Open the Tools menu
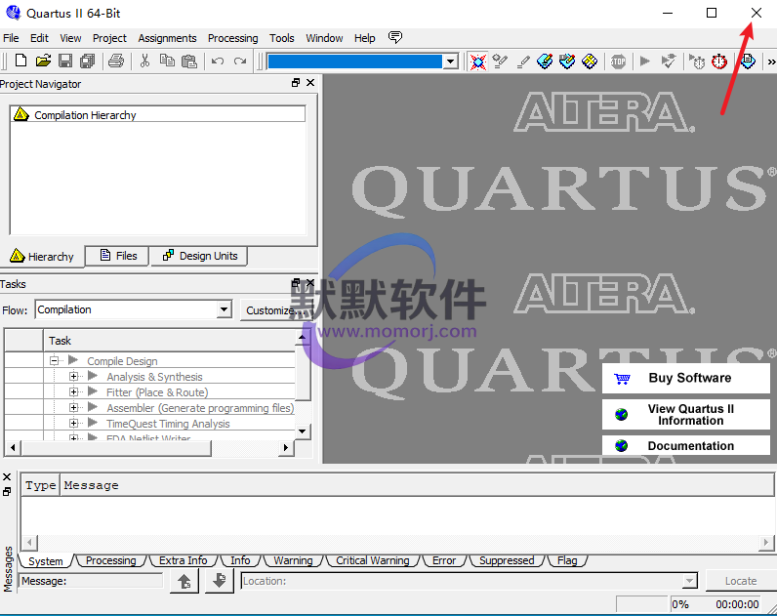 click(x=281, y=38)
